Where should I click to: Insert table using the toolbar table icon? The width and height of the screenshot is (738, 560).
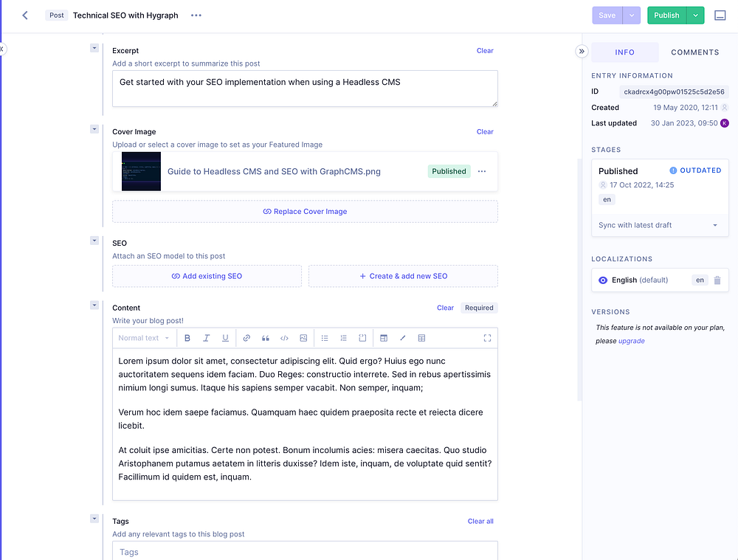tap(421, 338)
